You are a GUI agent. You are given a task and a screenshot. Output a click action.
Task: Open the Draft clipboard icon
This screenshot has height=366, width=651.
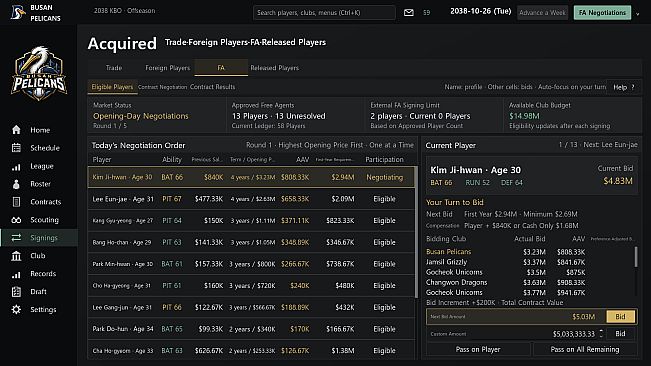[16, 292]
